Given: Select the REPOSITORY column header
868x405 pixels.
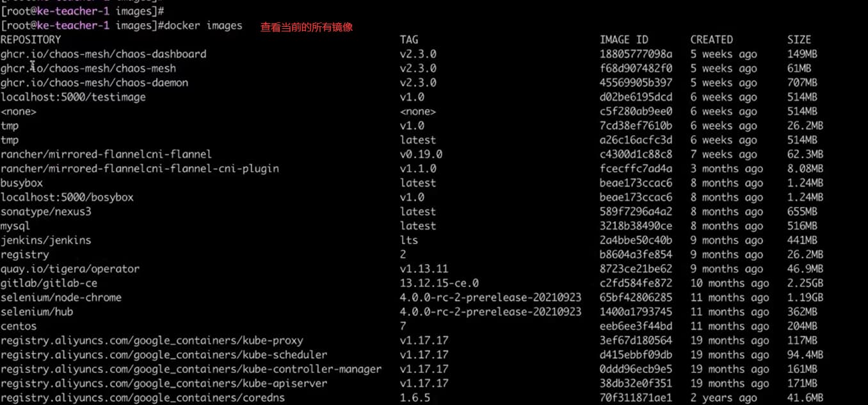Looking at the screenshot, I should pyautogui.click(x=31, y=40).
